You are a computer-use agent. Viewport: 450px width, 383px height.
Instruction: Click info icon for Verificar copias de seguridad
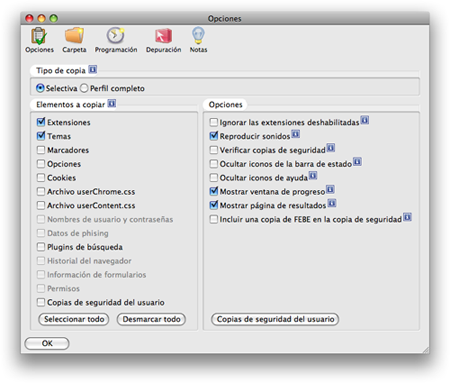(331, 148)
